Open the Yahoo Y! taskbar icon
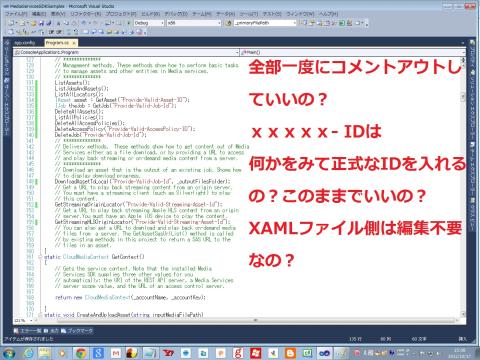Viewport: 480px width, 360px height. (x=168, y=353)
